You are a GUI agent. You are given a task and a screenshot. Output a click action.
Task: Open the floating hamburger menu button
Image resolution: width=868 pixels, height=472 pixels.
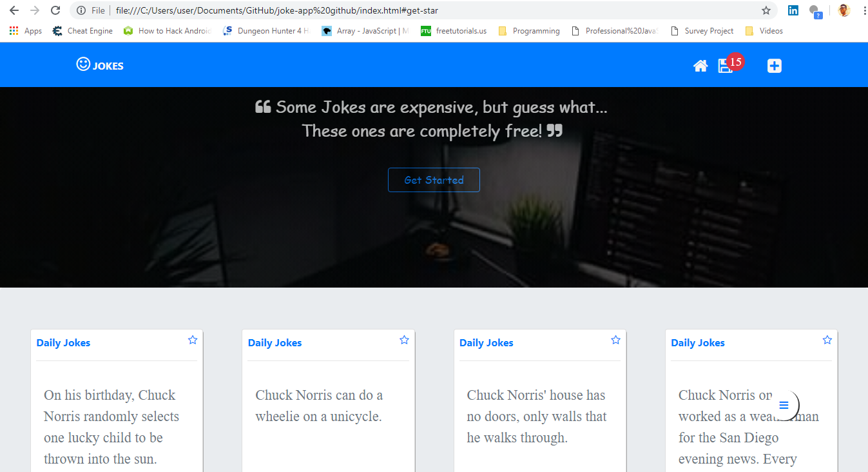coord(784,406)
